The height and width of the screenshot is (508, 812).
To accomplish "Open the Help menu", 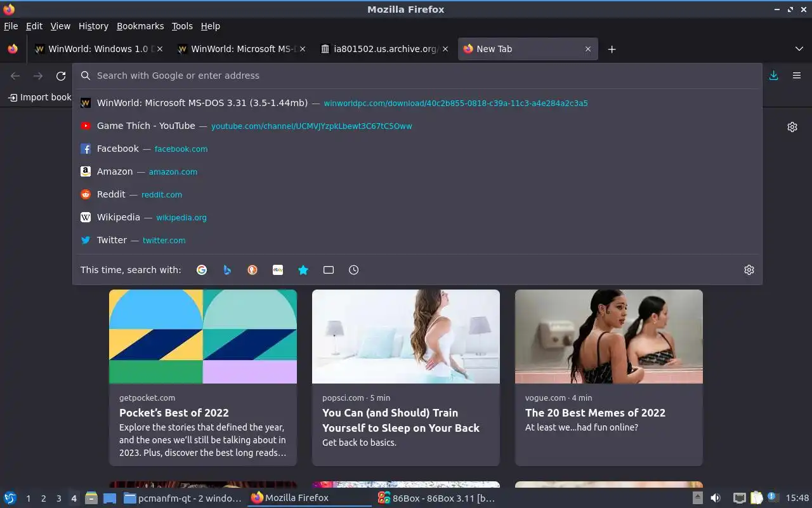I will point(211,26).
